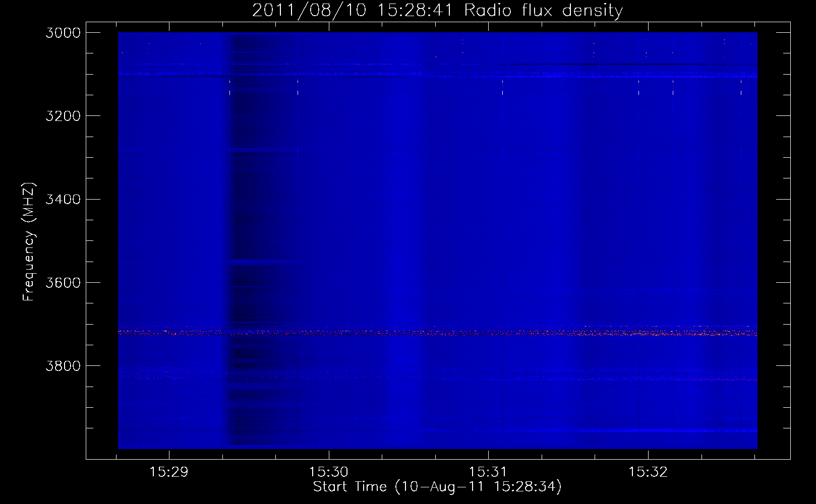Screen dimensions: 816x504
Task: Click the 15:30 time axis label
Action: click(x=329, y=472)
